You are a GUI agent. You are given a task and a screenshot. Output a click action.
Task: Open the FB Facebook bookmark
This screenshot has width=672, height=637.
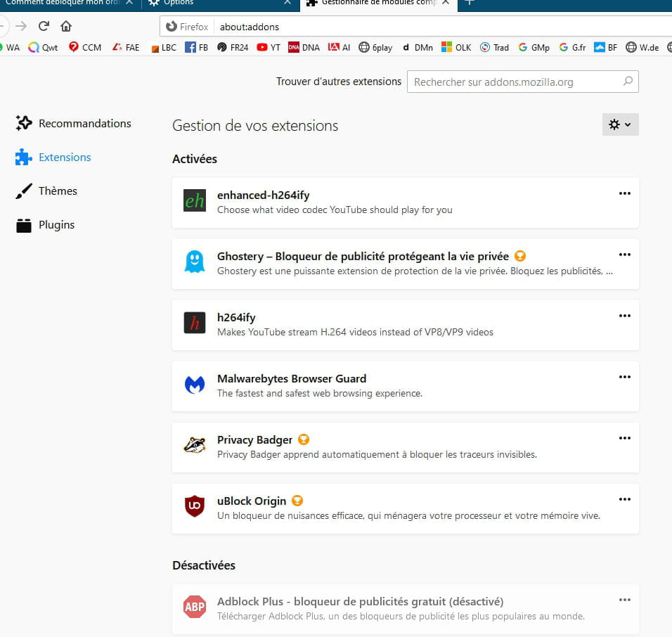[x=197, y=47]
